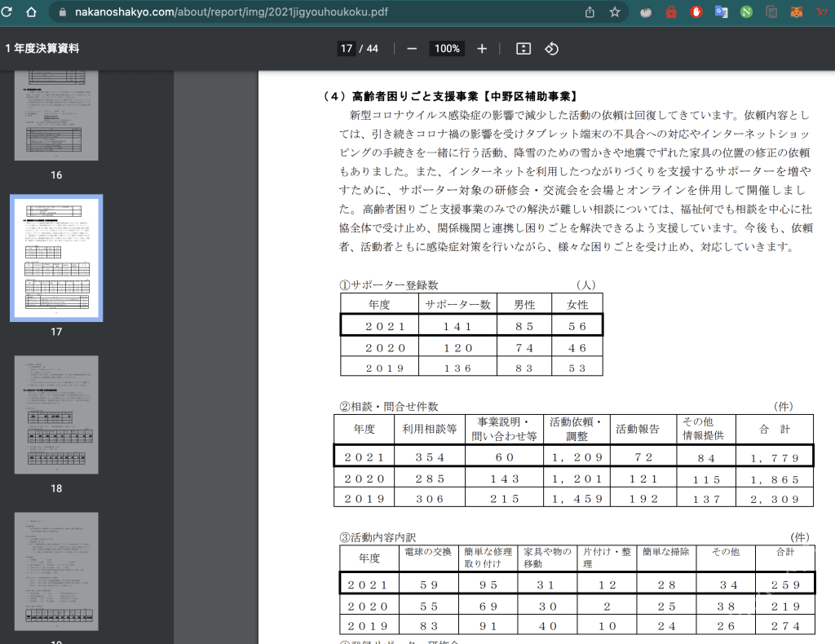Click the share page icon
The image size is (835, 644).
pos(590,12)
